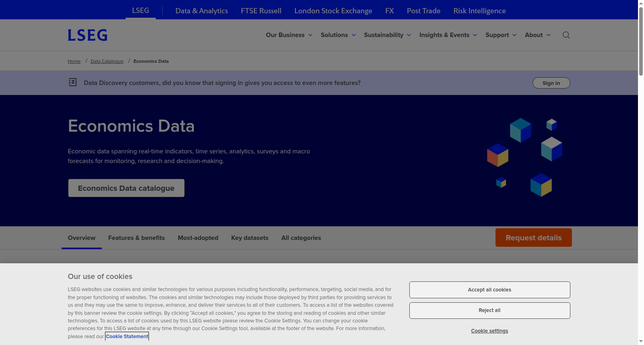Expand the About dropdown menu
This screenshot has height=345, width=644.
(538, 35)
